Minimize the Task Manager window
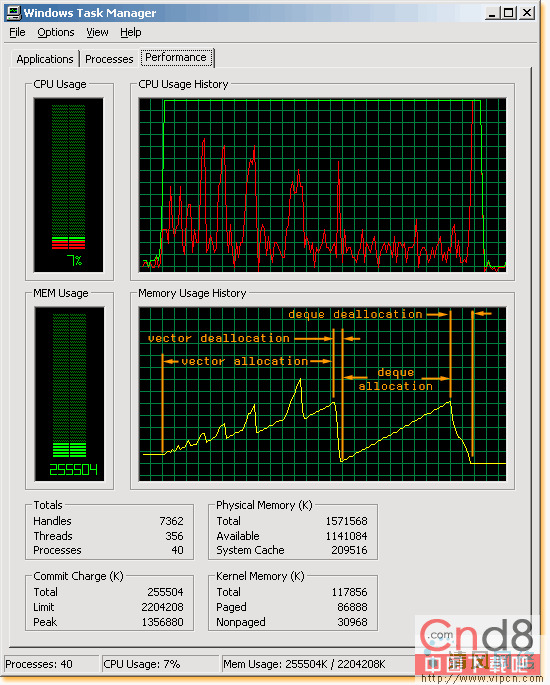The width and height of the screenshot is (550, 685). coord(492,13)
